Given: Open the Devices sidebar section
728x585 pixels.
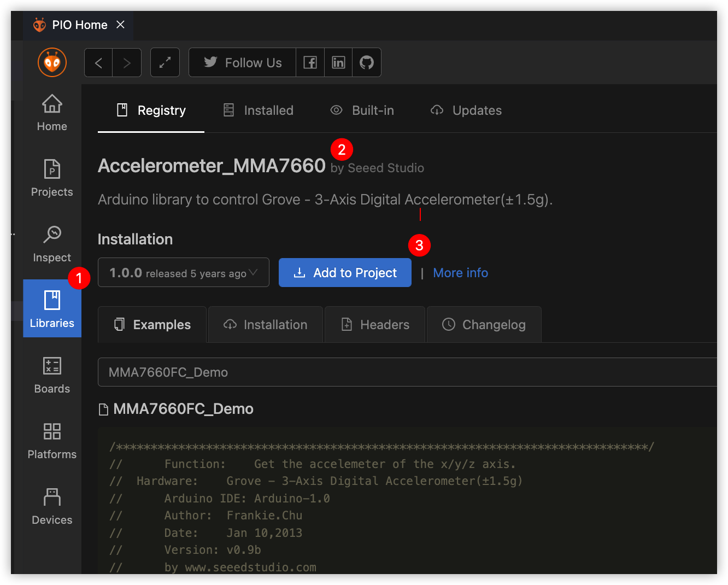Looking at the screenshot, I should coord(52,506).
